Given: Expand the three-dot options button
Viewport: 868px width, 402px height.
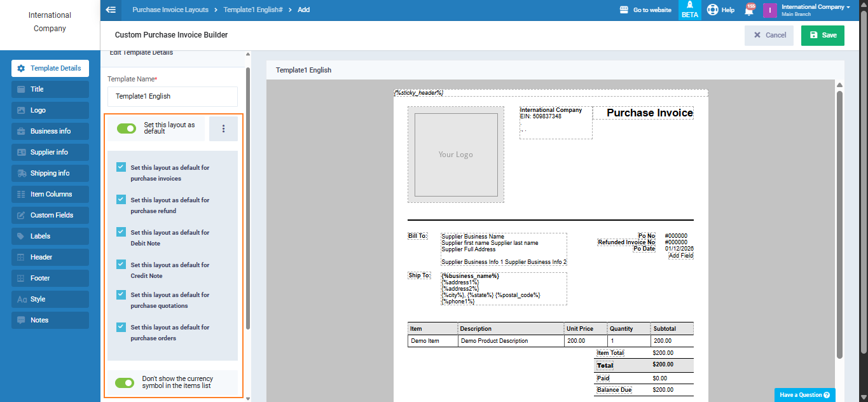Looking at the screenshot, I should [223, 128].
